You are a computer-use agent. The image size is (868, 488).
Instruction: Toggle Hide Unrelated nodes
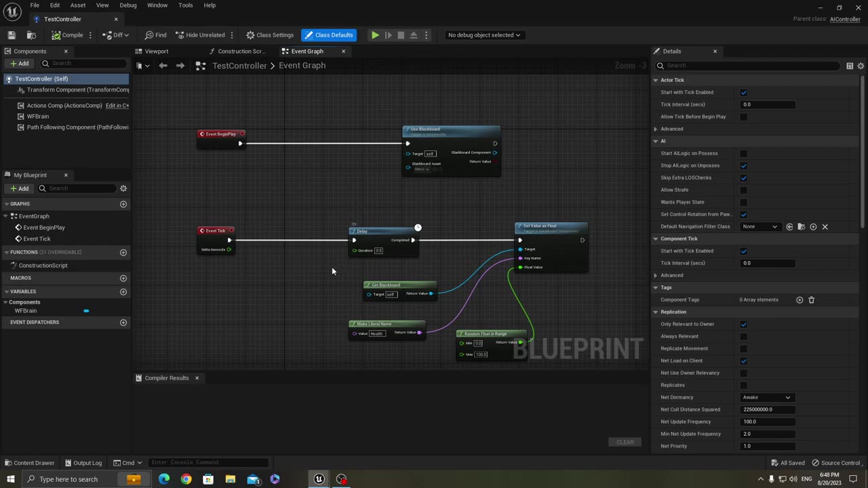point(200,35)
